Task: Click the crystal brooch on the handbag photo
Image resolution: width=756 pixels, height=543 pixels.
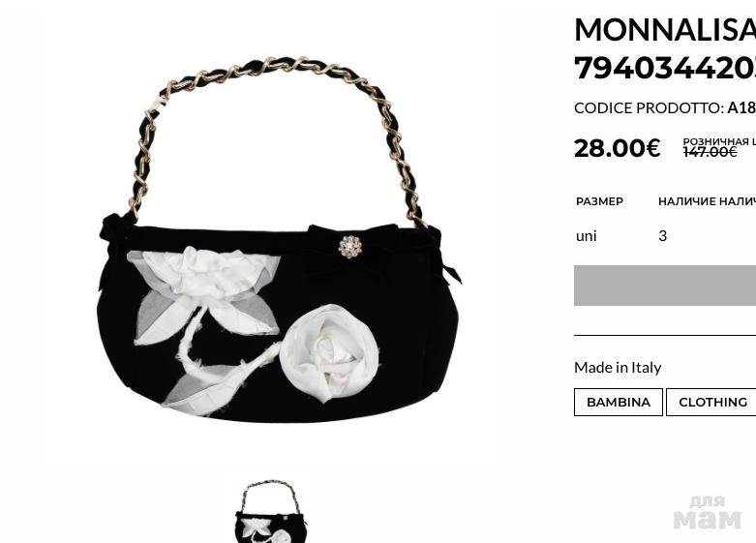Action: tap(350, 247)
